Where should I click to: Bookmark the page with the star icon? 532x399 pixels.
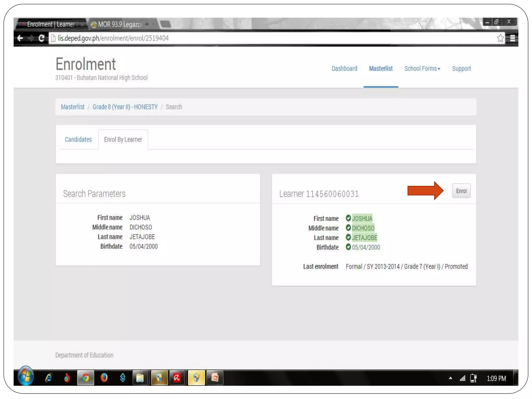(x=500, y=38)
